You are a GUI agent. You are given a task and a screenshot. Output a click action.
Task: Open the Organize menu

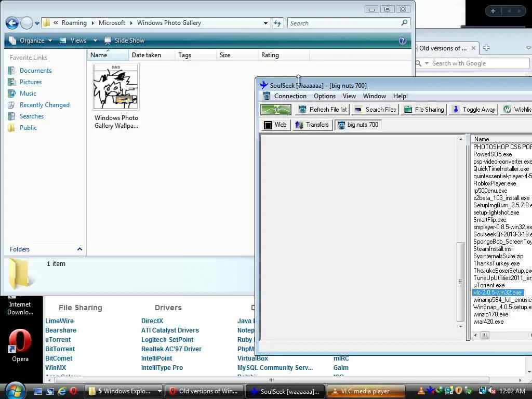(31, 41)
